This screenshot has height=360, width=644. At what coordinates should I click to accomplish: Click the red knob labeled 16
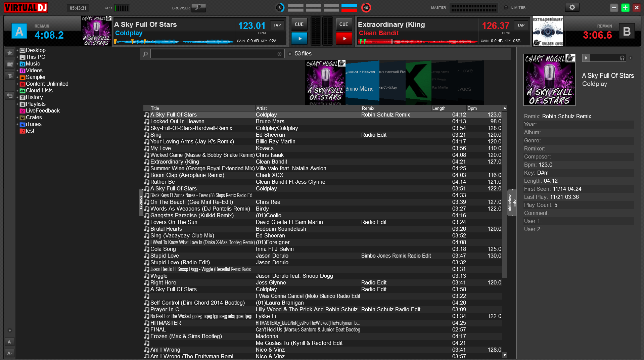366,7
